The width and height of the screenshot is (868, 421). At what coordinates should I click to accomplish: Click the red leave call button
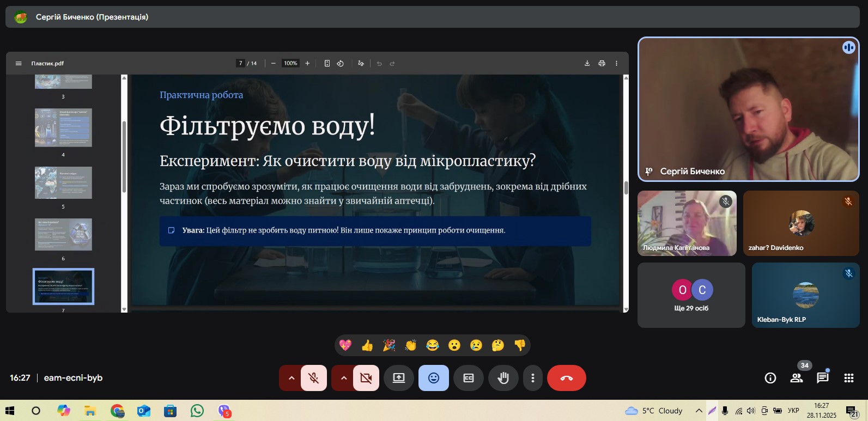[x=566, y=378]
